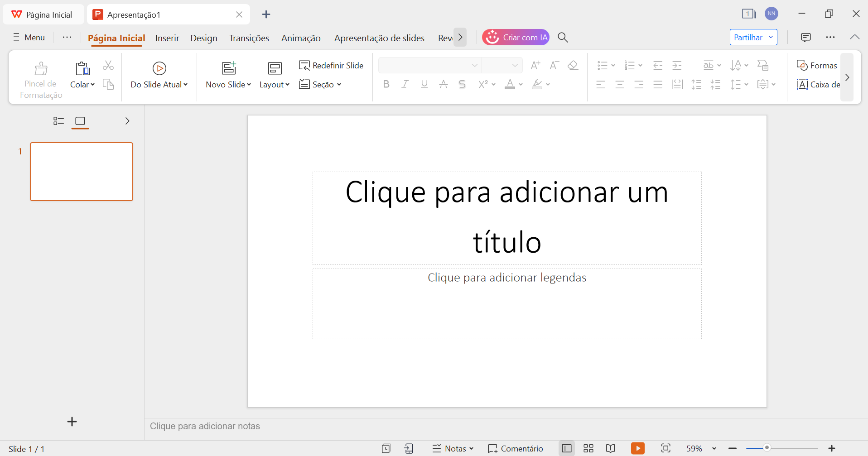Open the font name dropdown

(474, 65)
